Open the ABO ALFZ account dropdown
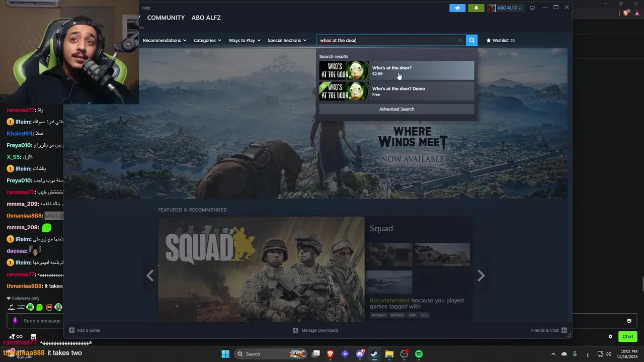The width and height of the screenshot is (644, 362). coord(505,8)
